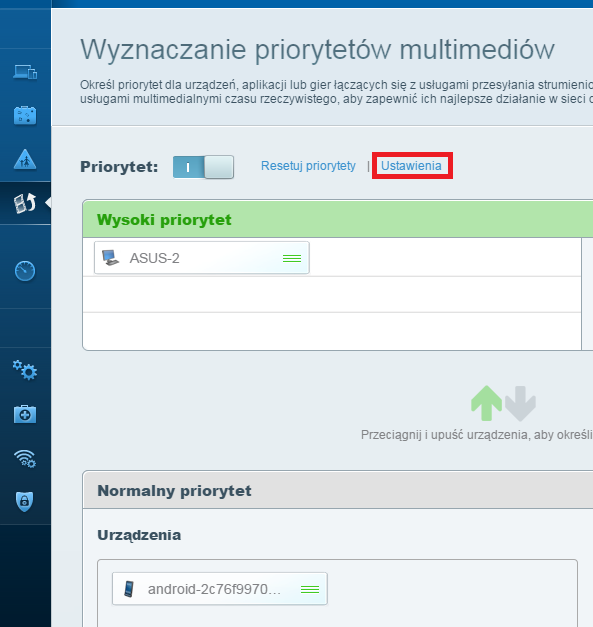Open the Speed Test gauge icon
The image size is (593, 627).
coord(25,271)
